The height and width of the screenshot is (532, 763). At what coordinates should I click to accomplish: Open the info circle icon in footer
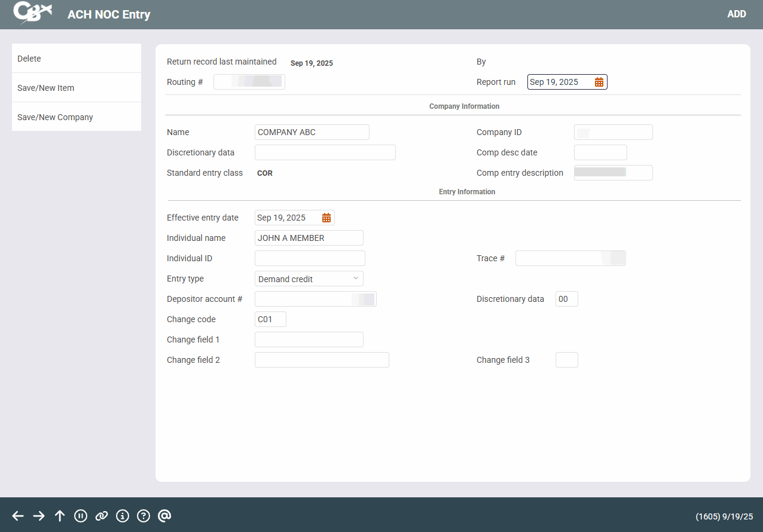tap(123, 516)
